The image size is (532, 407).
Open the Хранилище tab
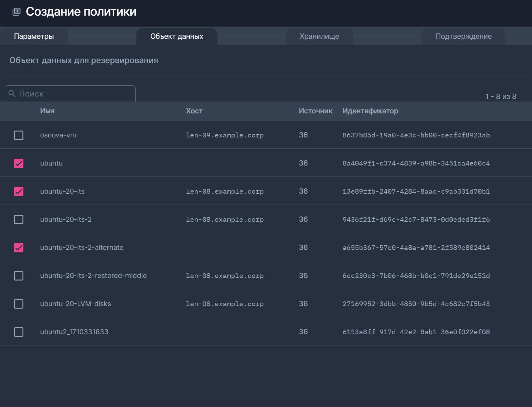(319, 36)
